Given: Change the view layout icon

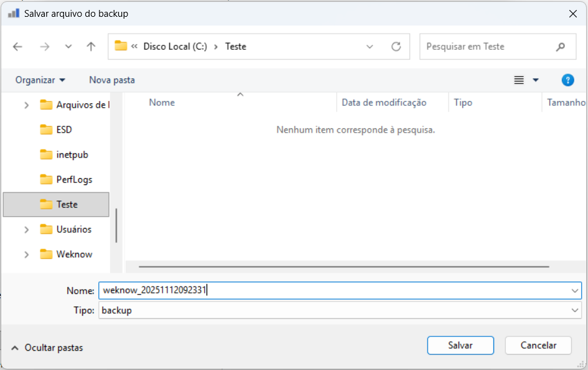Looking at the screenshot, I should (x=519, y=80).
